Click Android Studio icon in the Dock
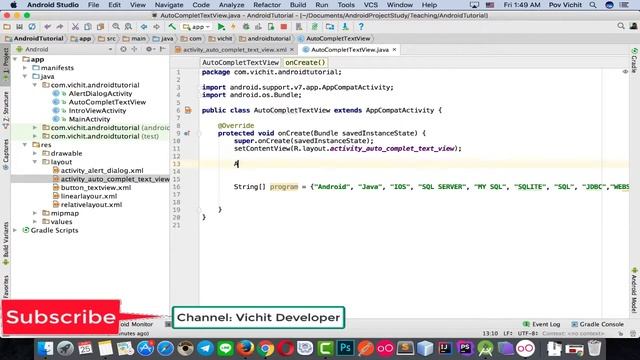The width and height of the screenshot is (640, 360). click(x=485, y=349)
